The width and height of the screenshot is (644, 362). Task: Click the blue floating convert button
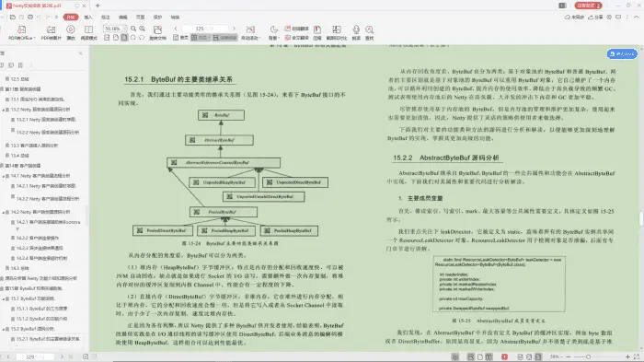click(622, 54)
